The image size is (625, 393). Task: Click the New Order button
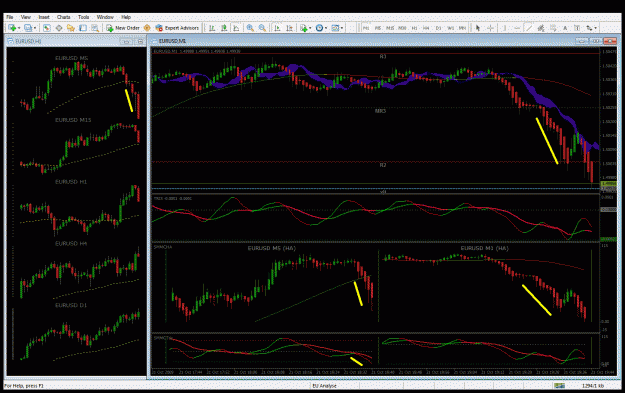coord(123,28)
